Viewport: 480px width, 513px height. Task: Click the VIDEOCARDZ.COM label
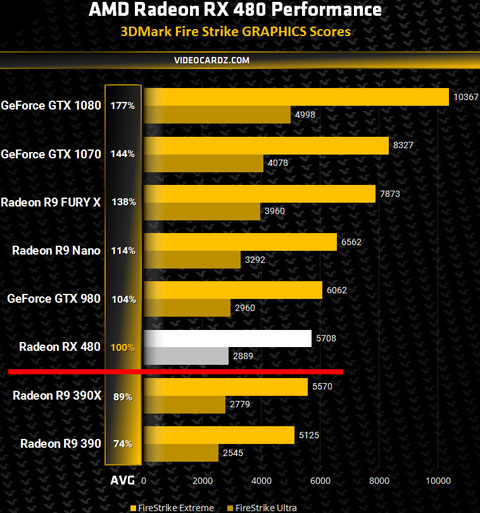coord(212,60)
